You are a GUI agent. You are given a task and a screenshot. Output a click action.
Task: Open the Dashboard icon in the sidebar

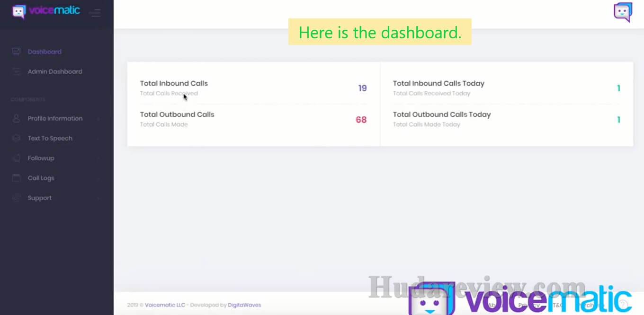[17, 52]
